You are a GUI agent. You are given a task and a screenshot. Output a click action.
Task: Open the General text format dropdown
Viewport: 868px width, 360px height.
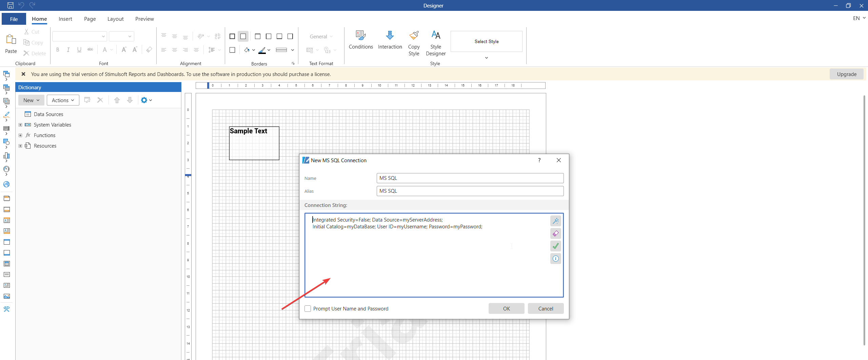click(321, 36)
